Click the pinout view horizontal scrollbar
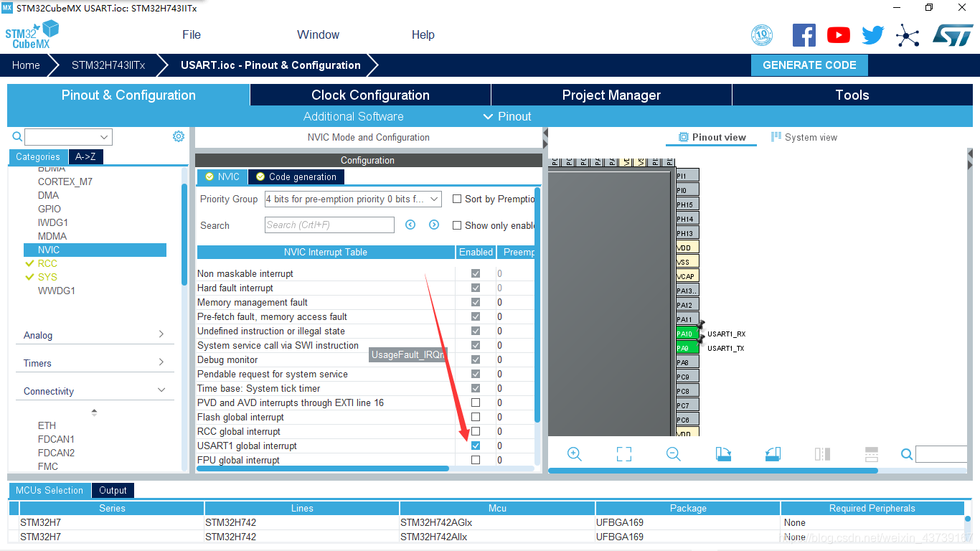980x551 pixels. pos(713,471)
